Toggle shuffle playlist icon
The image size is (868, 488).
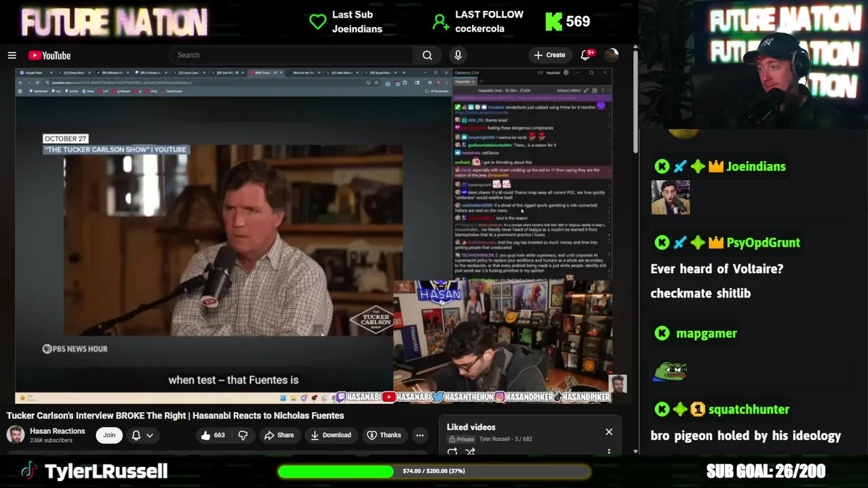point(470,452)
